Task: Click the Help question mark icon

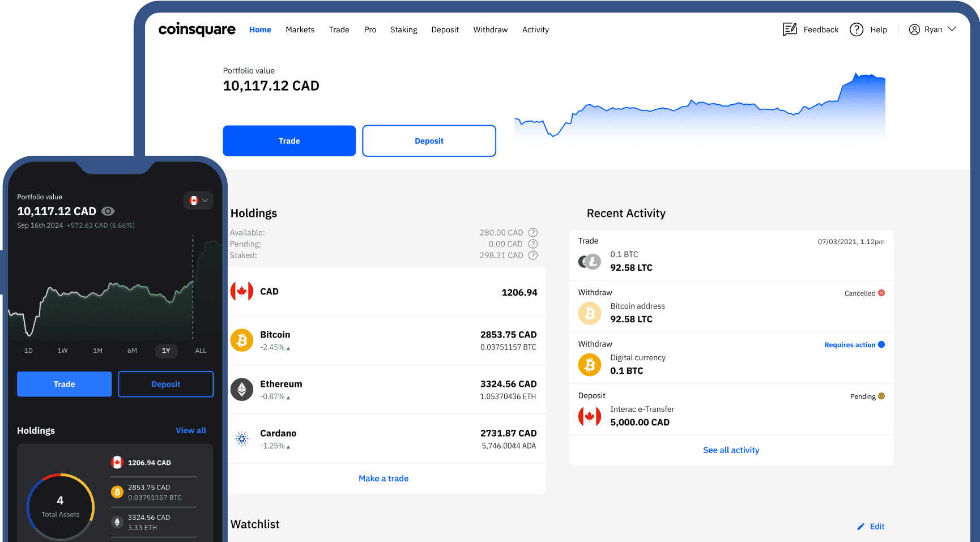Action: [x=857, y=29]
